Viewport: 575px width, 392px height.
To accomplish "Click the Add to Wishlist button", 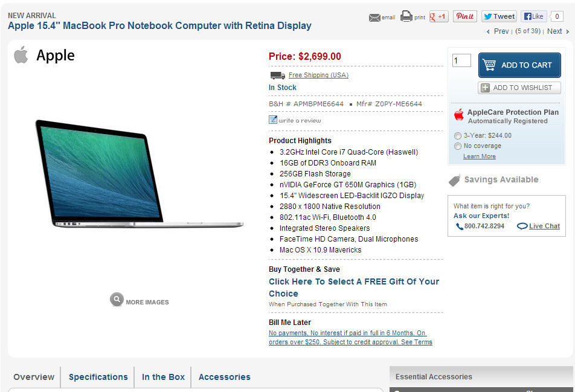I will point(519,88).
